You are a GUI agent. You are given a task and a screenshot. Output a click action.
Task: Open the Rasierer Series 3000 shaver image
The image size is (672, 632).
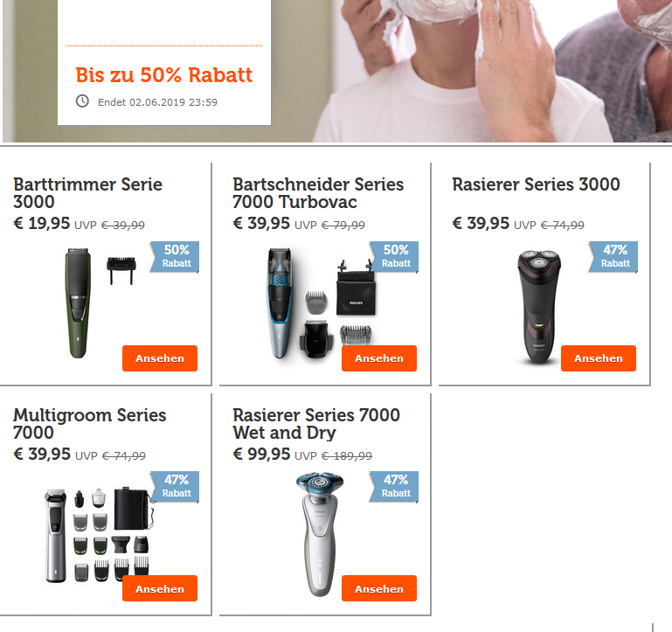[x=539, y=306]
